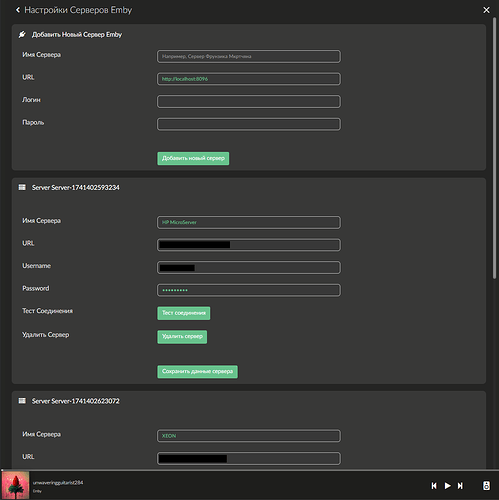Focus the new server Имя Сервера field
Viewport: 499px width, 500px height.
pyautogui.click(x=249, y=56)
